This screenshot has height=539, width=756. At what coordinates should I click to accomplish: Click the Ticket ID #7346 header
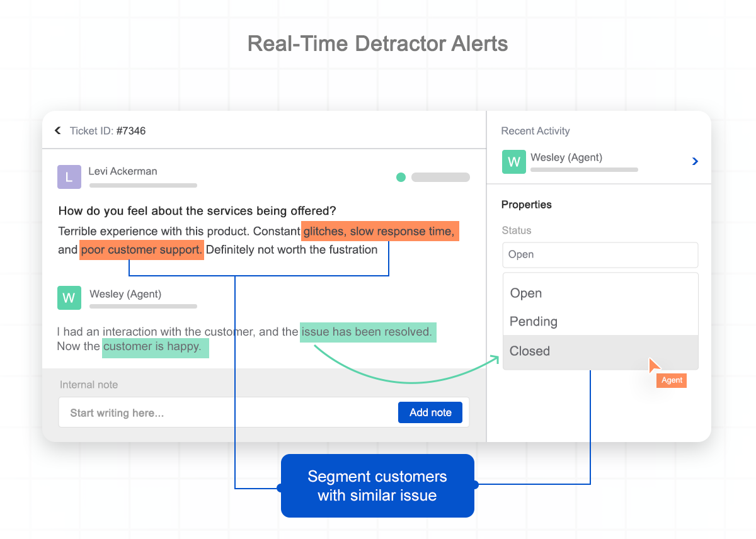click(x=108, y=130)
